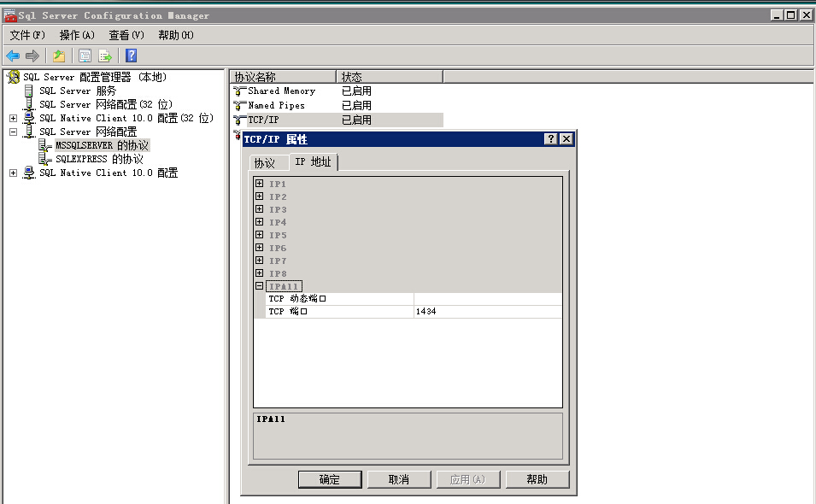This screenshot has width=816, height=504.
Task: Open Help via toolbar question mark icon
Action: coord(131,56)
